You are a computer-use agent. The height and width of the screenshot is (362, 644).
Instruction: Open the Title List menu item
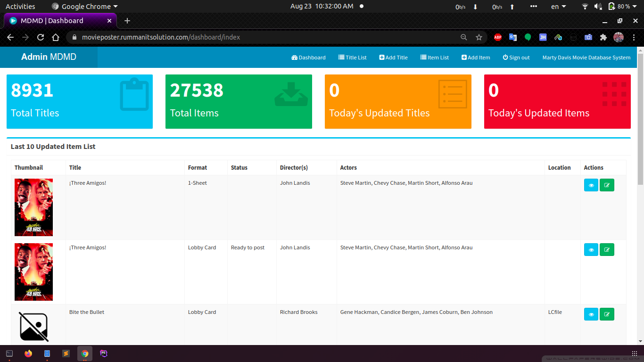(x=352, y=58)
